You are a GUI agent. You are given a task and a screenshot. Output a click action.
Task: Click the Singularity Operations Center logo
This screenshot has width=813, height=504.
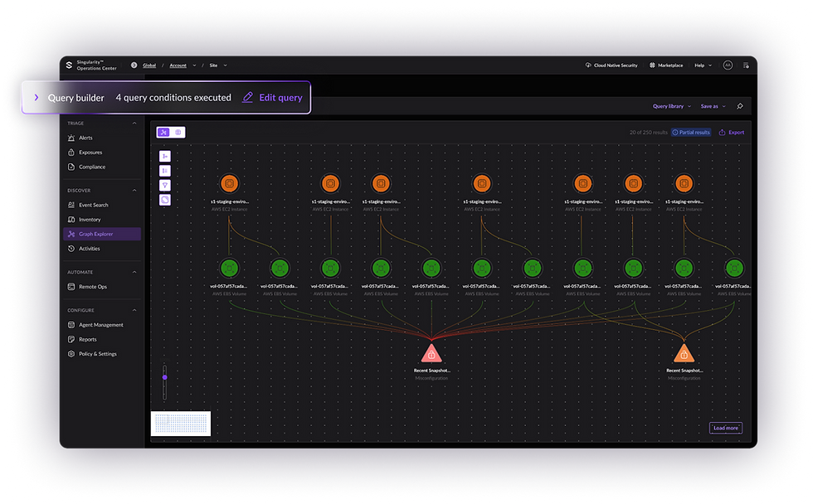92,65
